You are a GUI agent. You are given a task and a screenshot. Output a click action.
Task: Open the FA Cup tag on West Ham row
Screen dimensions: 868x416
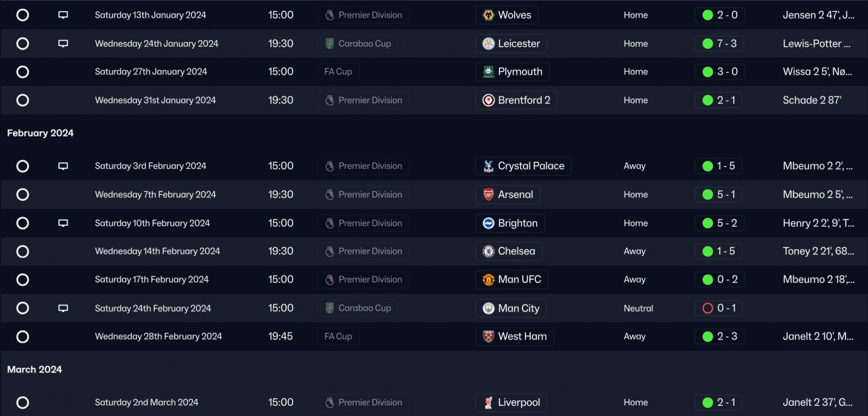pyautogui.click(x=338, y=337)
